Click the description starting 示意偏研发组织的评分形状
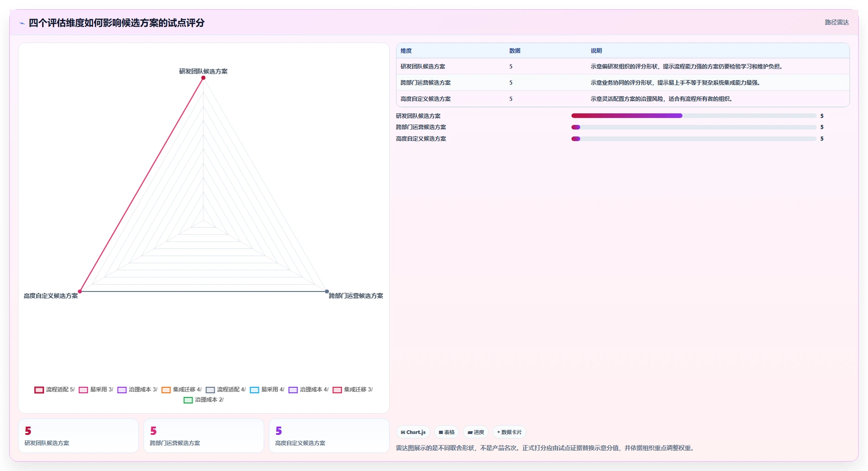 coord(687,67)
